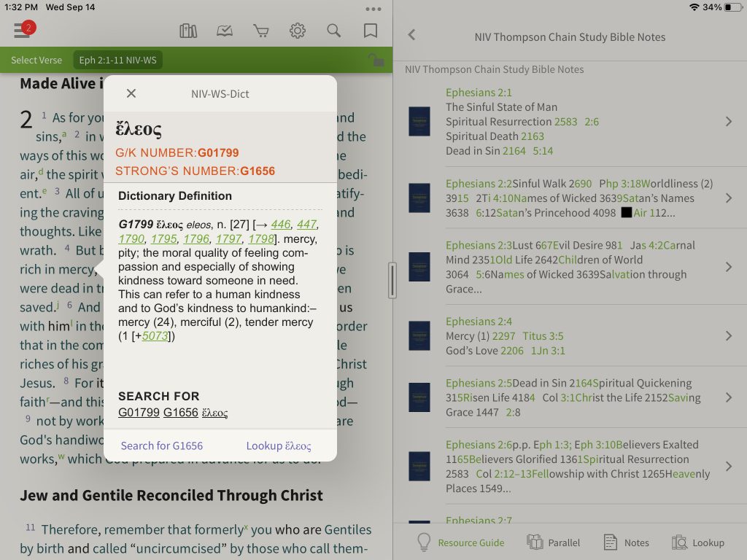Tap STRONG'S NUMBER G1656 line
Screen dimensions: 747x560
pos(195,171)
